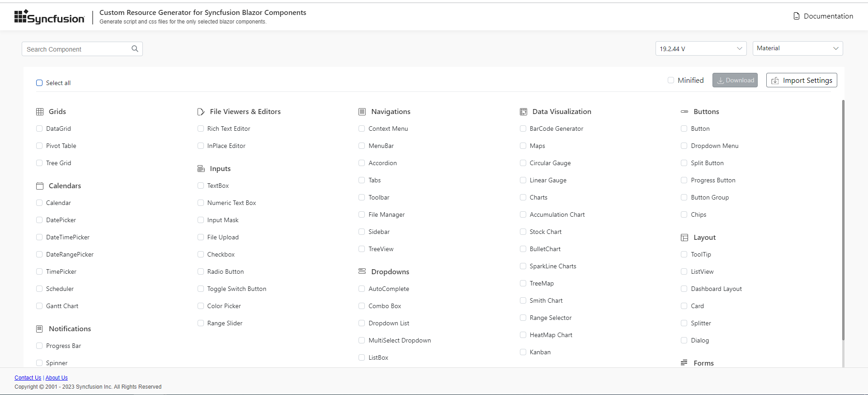Screen dimensions: 868x395
Task: Click the Data Visualization category icon
Action: (x=524, y=112)
